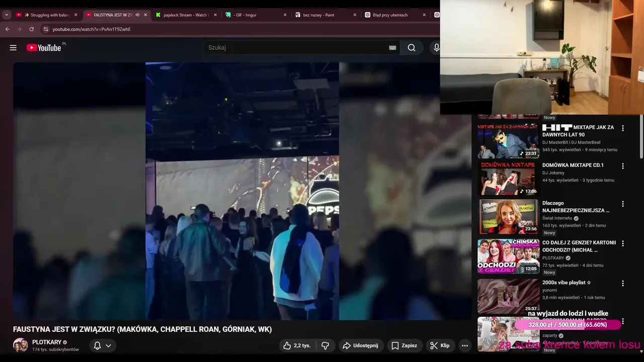Screen dimensions: 644x362
Task: Switch to the Struggling with balance tab
Action: pos(46,15)
